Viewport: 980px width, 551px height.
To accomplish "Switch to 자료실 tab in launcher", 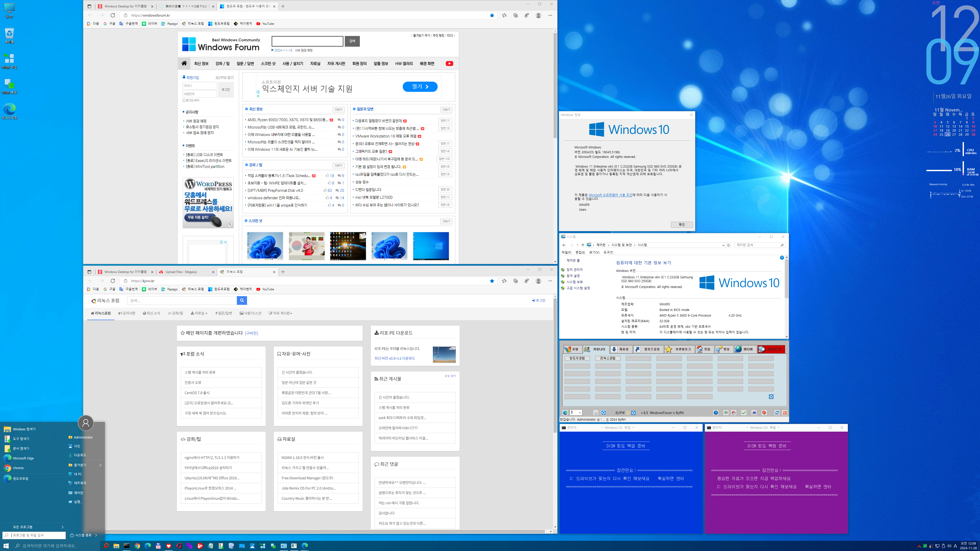I will [621, 349].
